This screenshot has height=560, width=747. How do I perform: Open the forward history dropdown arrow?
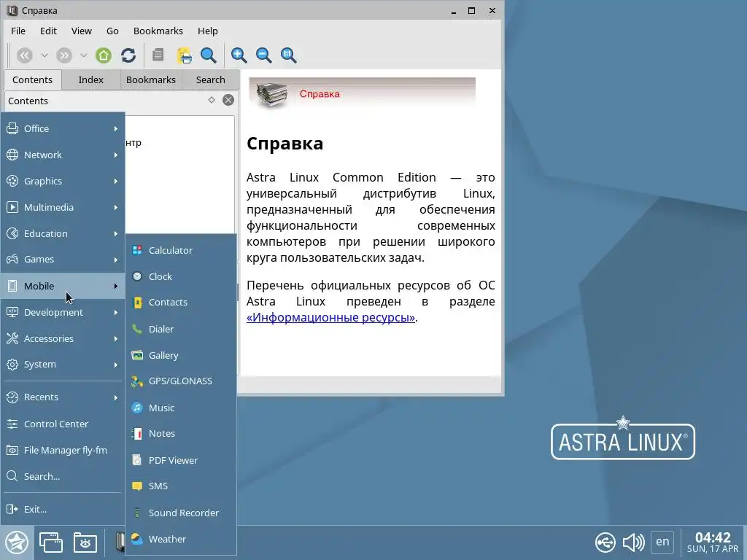[83, 55]
